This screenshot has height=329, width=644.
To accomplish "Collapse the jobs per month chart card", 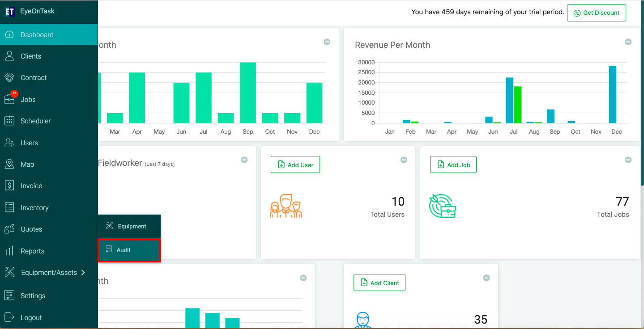I will tap(327, 42).
